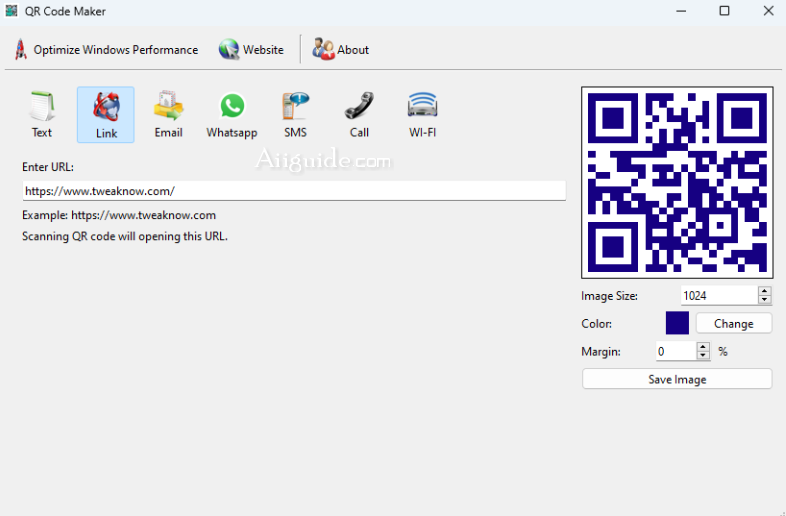Decrease Margin with down arrow

pos(703,356)
